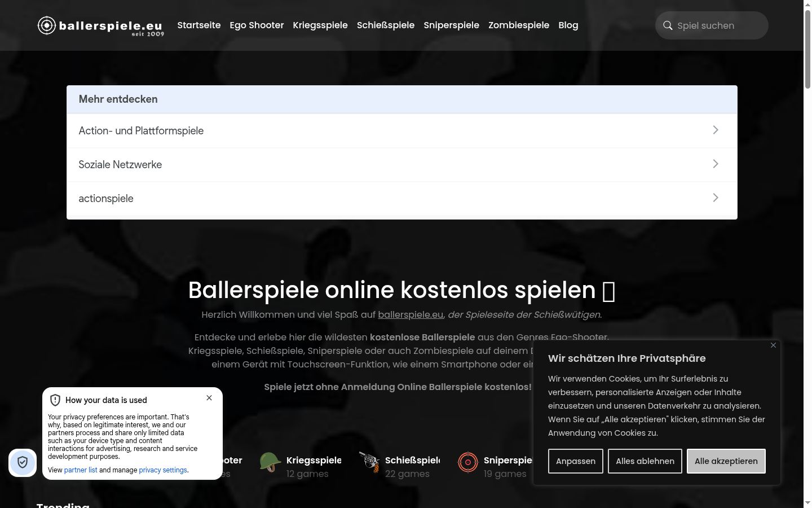Click Alles ablehnen button
812x508 pixels.
[x=645, y=461]
